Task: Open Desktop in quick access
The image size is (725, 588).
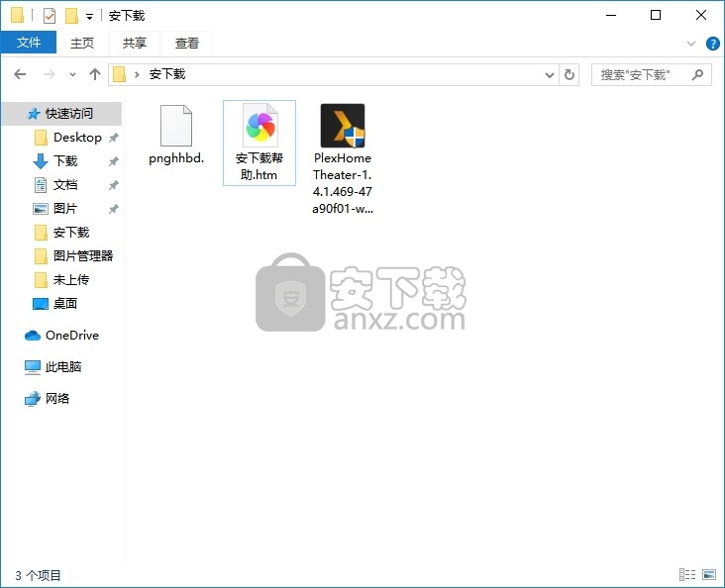Action: pyautogui.click(x=77, y=138)
